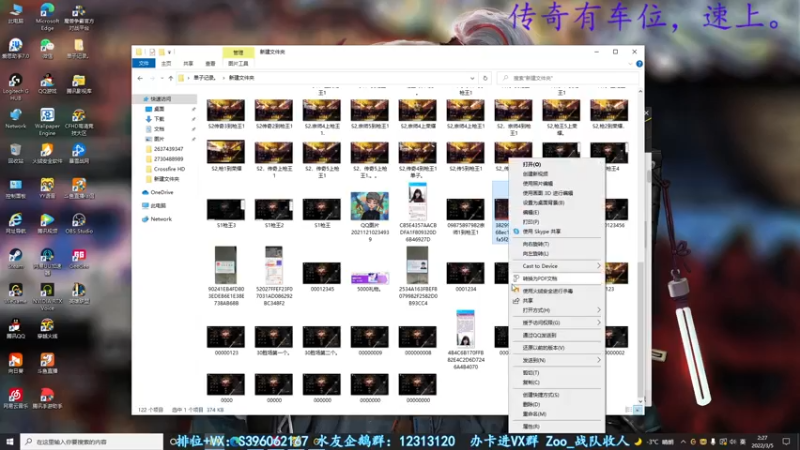800x450 pixels.
Task: Select the 00000123 image thumbnail
Action: tap(226, 337)
